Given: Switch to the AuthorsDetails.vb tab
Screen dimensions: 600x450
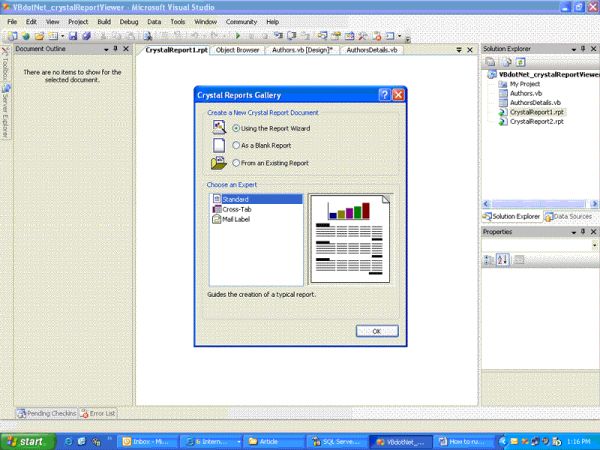Looking at the screenshot, I should point(372,50).
